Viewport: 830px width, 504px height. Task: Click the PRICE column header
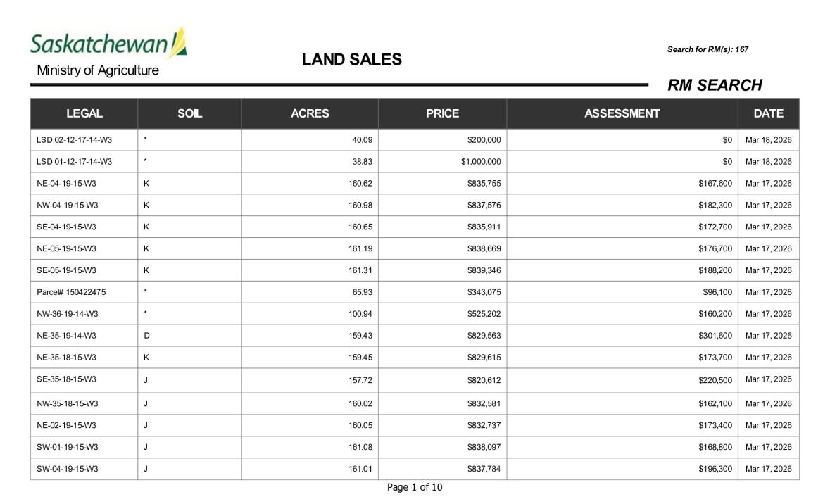443,113
